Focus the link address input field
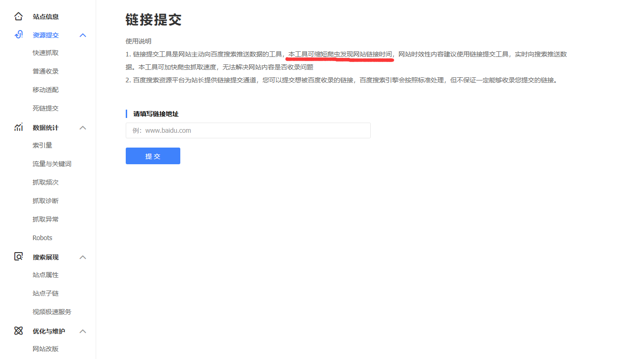The width and height of the screenshot is (644, 359). point(248,130)
